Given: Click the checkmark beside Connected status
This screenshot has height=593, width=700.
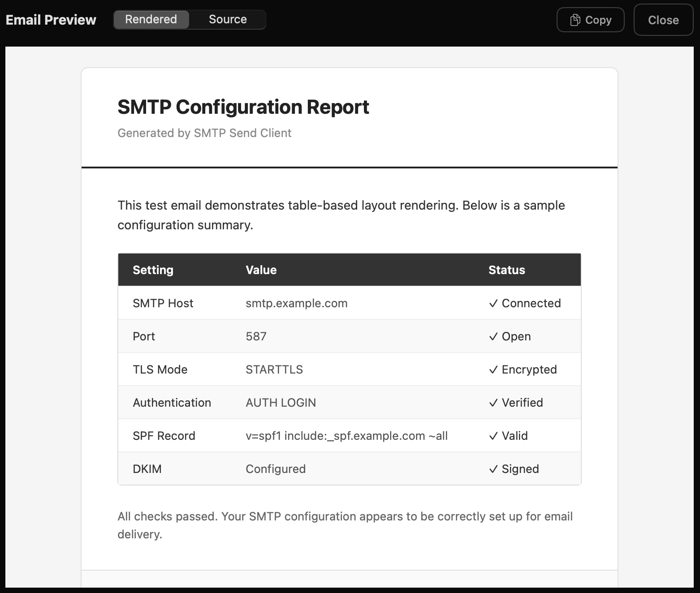Looking at the screenshot, I should tap(493, 303).
